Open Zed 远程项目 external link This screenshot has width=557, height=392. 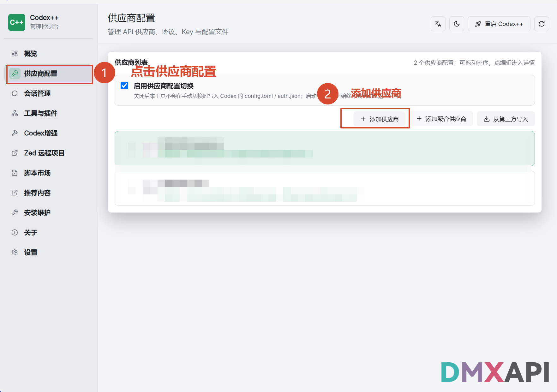[50, 153]
